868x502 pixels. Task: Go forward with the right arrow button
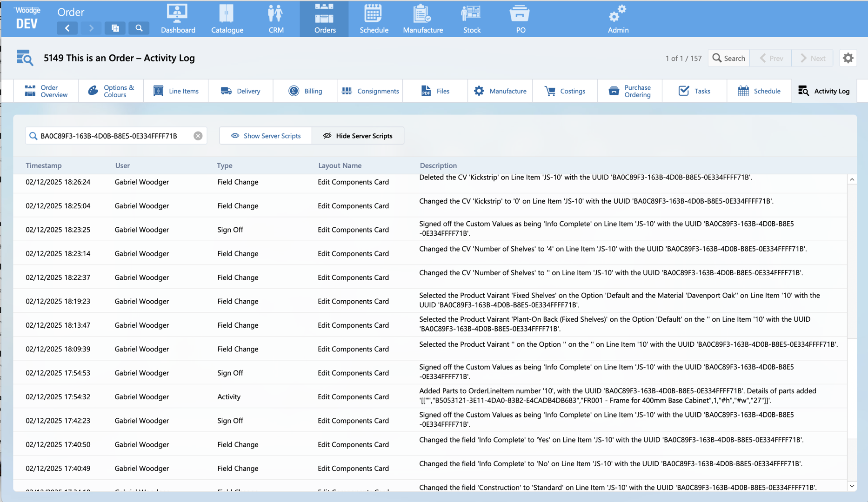click(x=91, y=28)
